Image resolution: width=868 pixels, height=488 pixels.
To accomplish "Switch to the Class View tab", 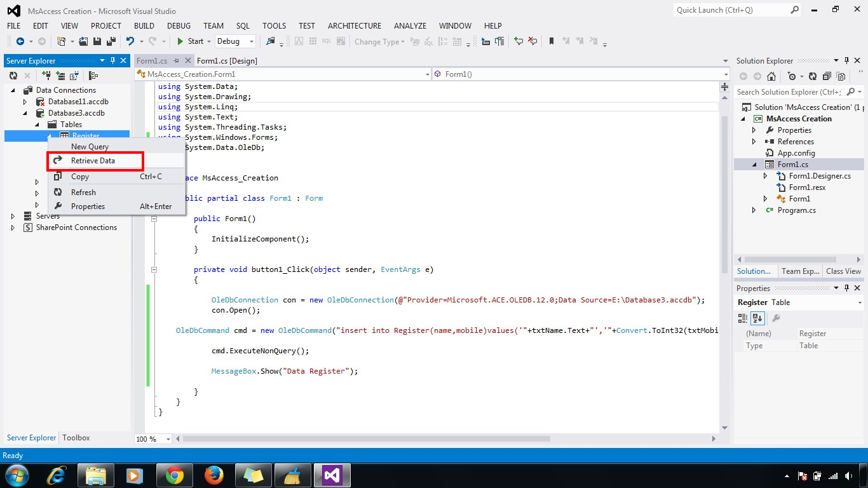I will coord(843,271).
